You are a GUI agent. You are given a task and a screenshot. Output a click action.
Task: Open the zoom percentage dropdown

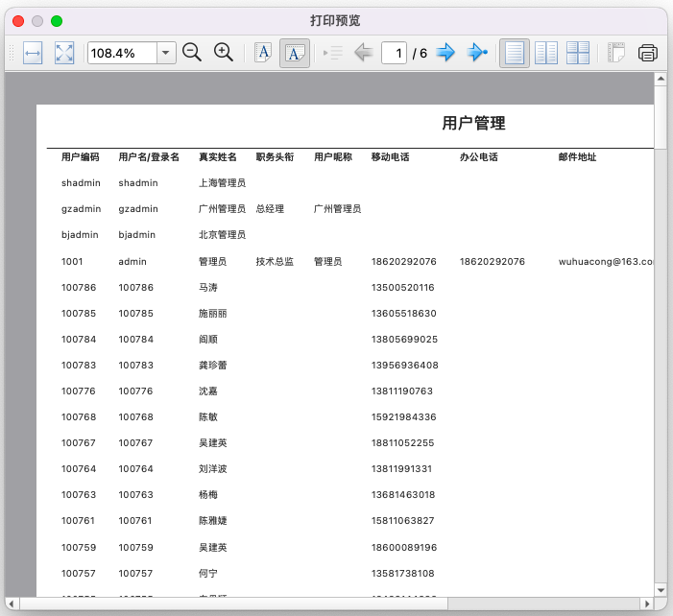166,54
